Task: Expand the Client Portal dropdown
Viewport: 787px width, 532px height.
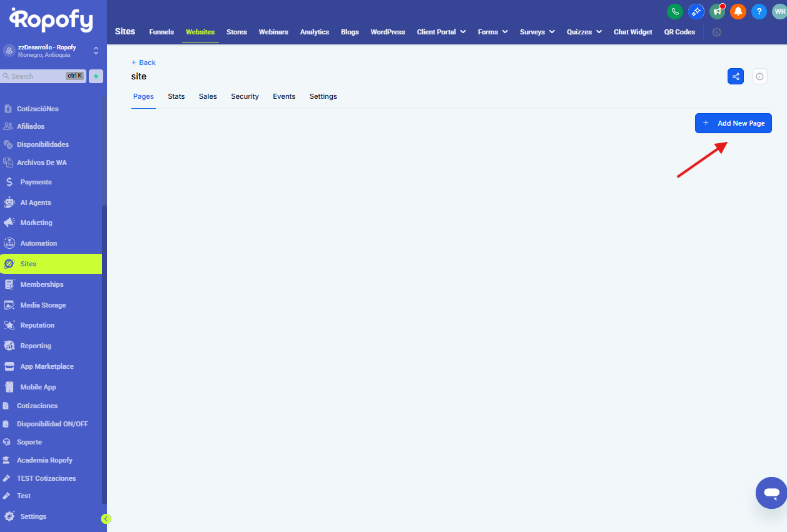Action: click(x=441, y=32)
